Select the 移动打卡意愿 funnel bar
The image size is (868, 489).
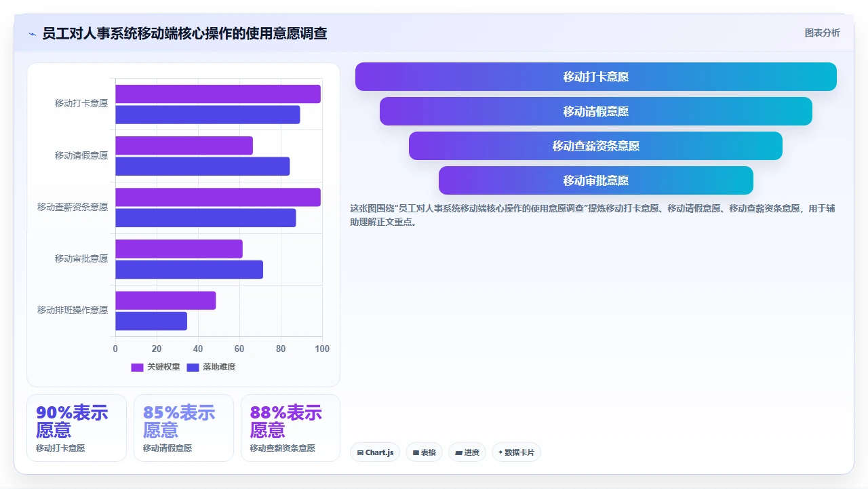(595, 77)
